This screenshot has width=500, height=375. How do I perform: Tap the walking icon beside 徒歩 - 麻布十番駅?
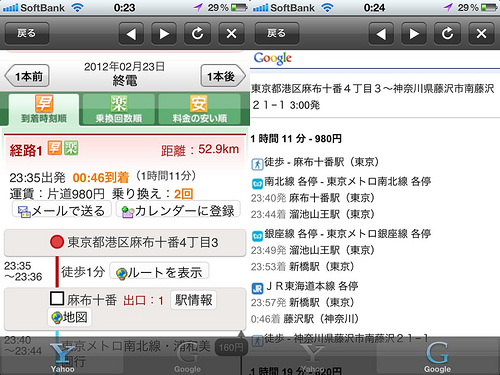tap(257, 164)
